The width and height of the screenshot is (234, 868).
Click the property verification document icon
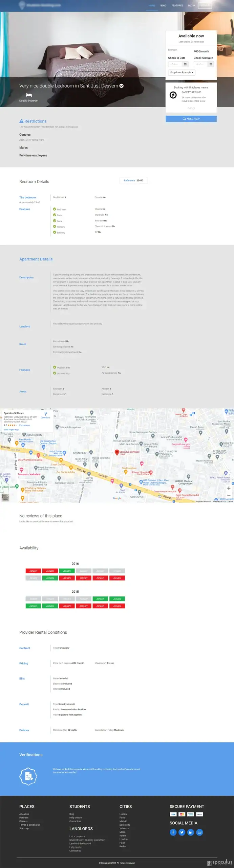click(28, 776)
